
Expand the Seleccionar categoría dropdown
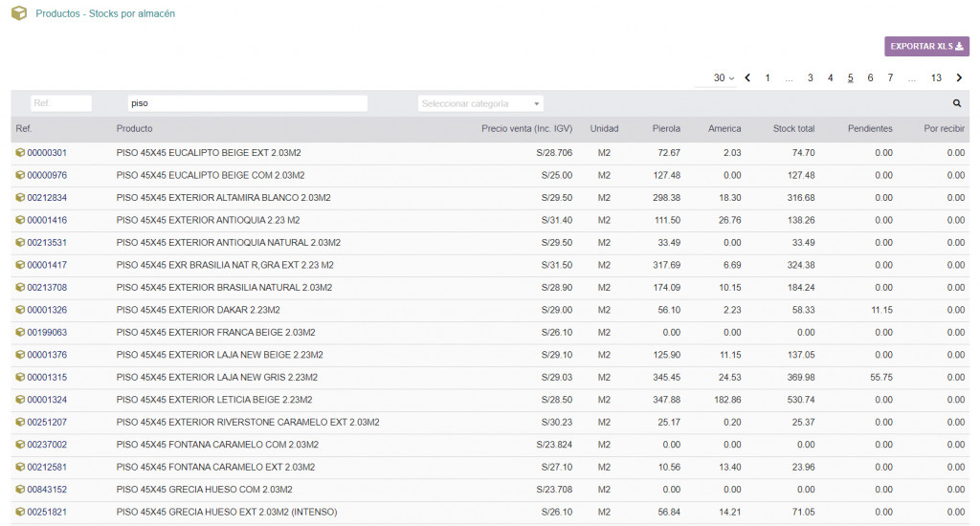click(480, 103)
